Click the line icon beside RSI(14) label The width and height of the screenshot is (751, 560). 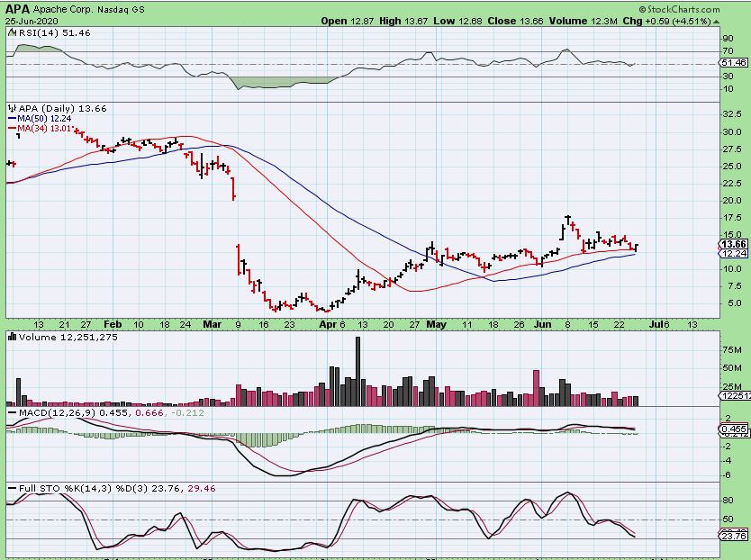click(x=13, y=32)
